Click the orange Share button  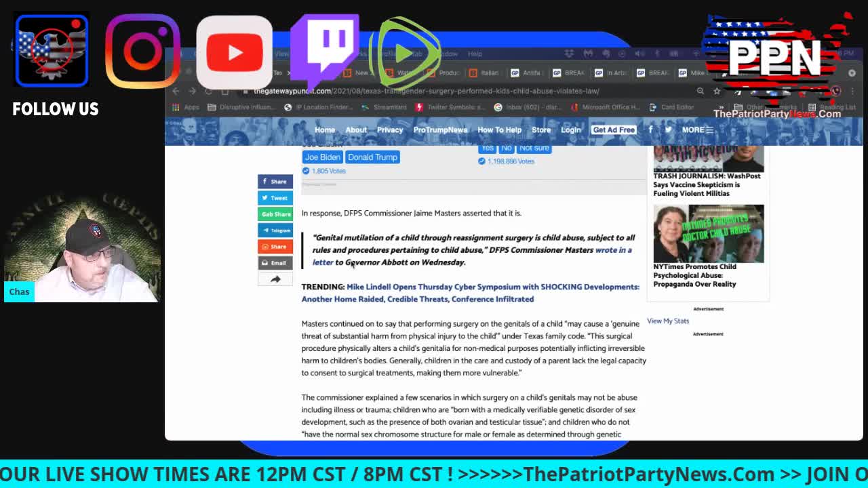(x=275, y=247)
